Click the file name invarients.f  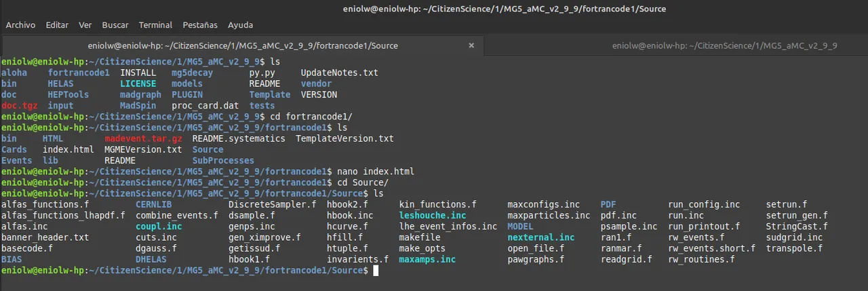tap(357, 259)
